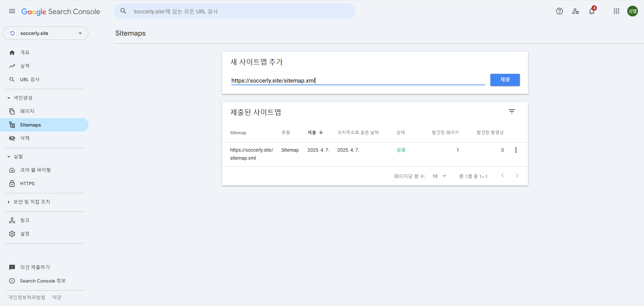This screenshot has width=644, height=306.
Task: Open the notifications bell
Action: (592, 11)
